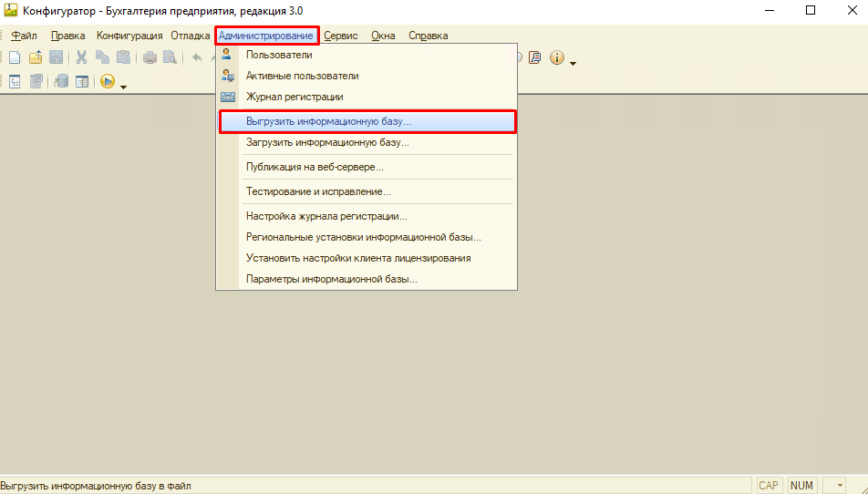This screenshot has width=868, height=494.
Task: Click the properties window icon beside the database cylinder
Action: tap(82, 82)
